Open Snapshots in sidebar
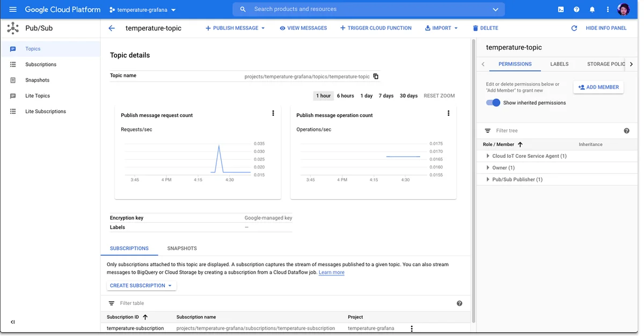 [50, 80]
